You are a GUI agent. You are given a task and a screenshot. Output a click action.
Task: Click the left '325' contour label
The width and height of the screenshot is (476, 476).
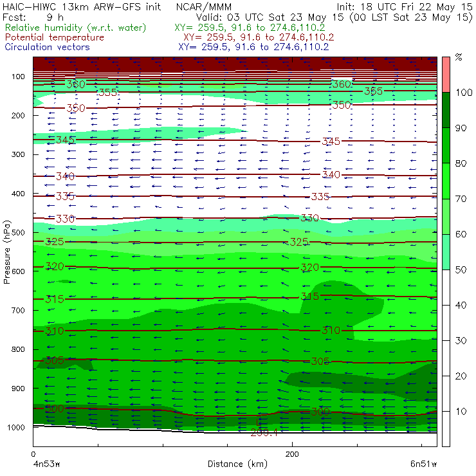pos(55,242)
